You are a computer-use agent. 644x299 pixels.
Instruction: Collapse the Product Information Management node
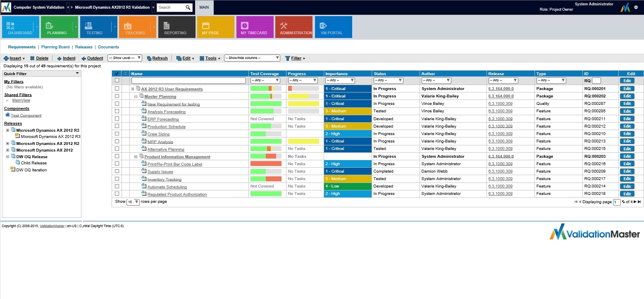136,157
